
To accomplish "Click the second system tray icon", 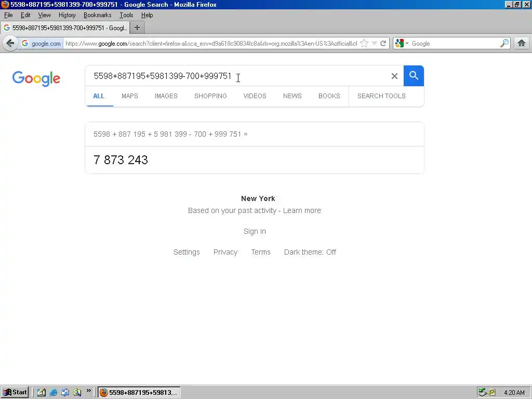I will (x=492, y=392).
